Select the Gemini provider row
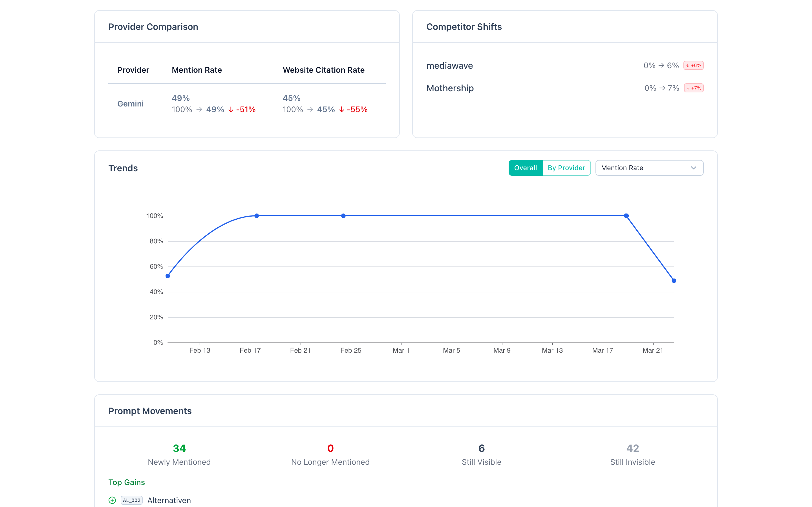This screenshot has height=507, width=812. (x=130, y=104)
